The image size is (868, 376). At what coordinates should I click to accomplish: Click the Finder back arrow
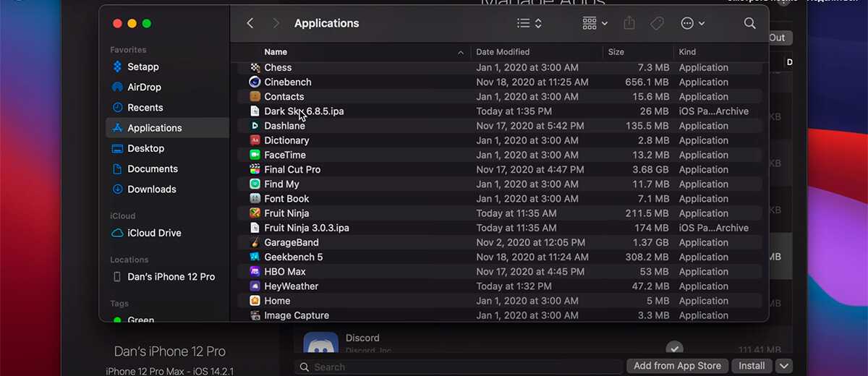pos(250,23)
